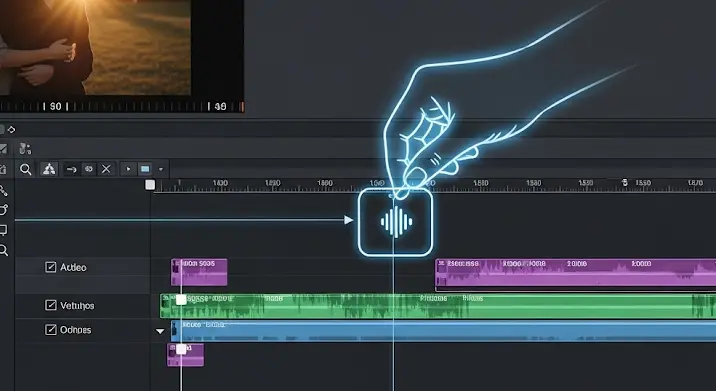This screenshot has height=391, width=716.
Task: Click the X delete icon in toolbar
Action: (x=106, y=169)
